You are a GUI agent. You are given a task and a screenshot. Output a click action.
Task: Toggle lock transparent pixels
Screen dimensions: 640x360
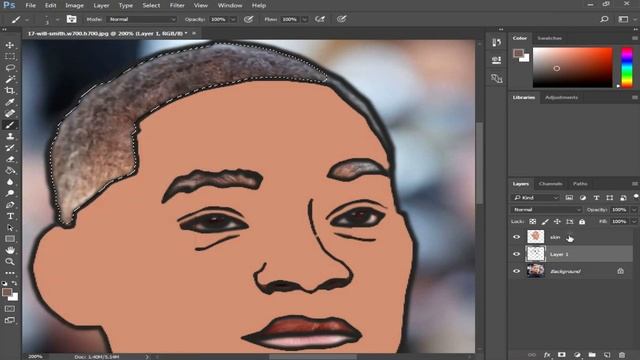click(x=533, y=222)
